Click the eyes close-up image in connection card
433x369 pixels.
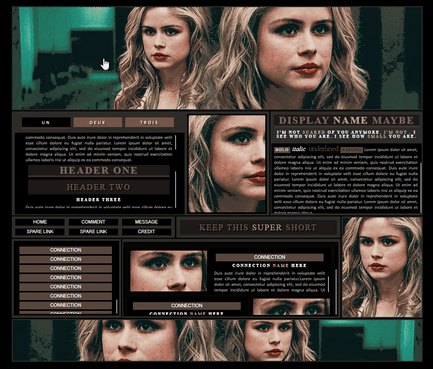coord(169,271)
